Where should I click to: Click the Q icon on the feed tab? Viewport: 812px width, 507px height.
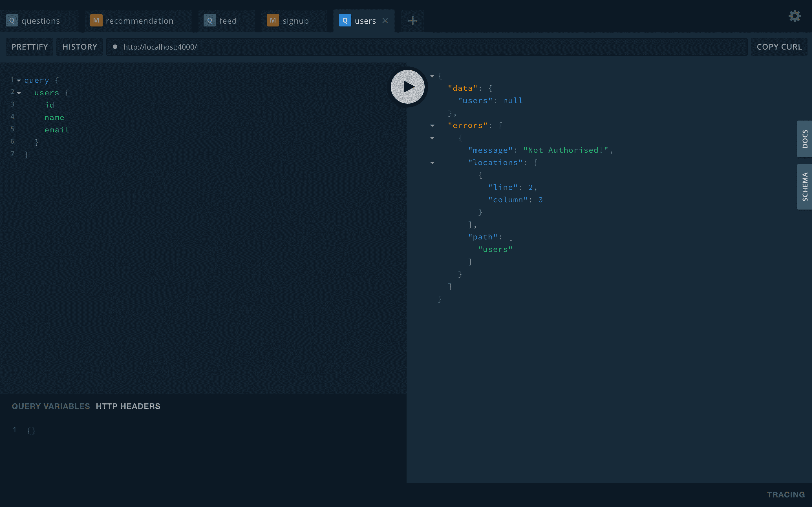[x=209, y=21]
